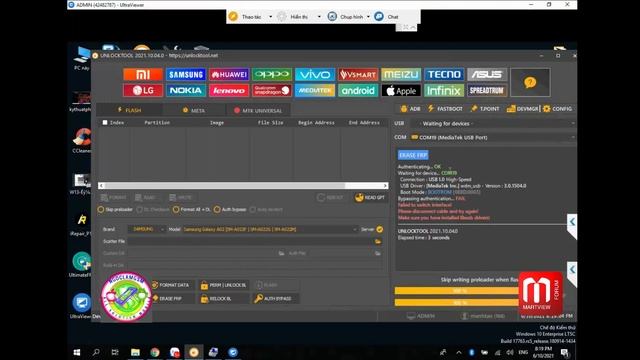The image size is (640, 360).
Task: Click the Auth File browse folder icon
Action: click(x=378, y=253)
